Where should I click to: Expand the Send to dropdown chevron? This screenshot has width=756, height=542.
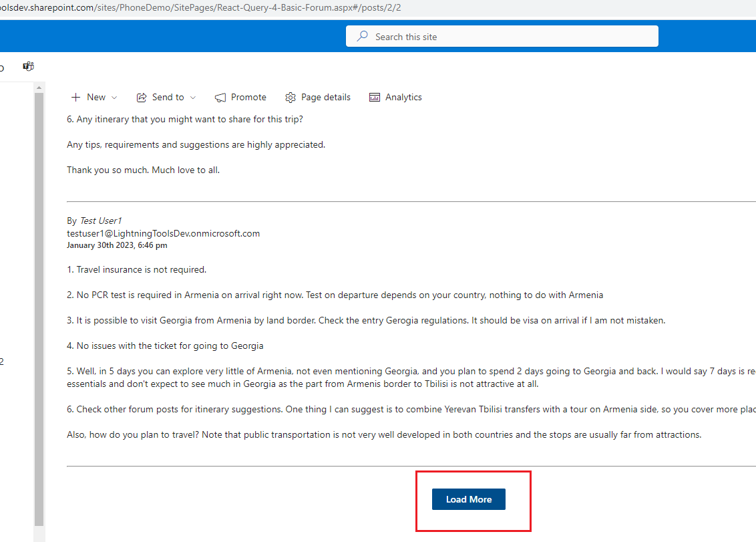click(x=193, y=98)
